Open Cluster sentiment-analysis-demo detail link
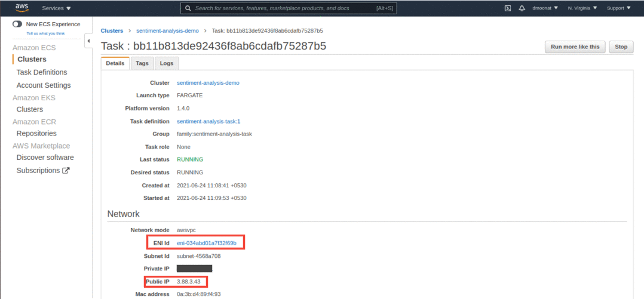 click(x=208, y=83)
